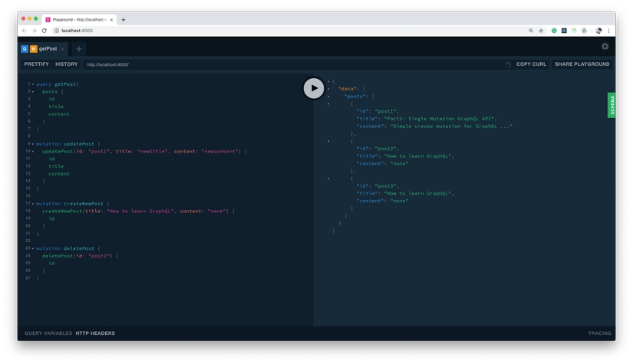Collapse the mutation updatePost block
This screenshot has height=364, width=633.
pyautogui.click(x=33, y=144)
